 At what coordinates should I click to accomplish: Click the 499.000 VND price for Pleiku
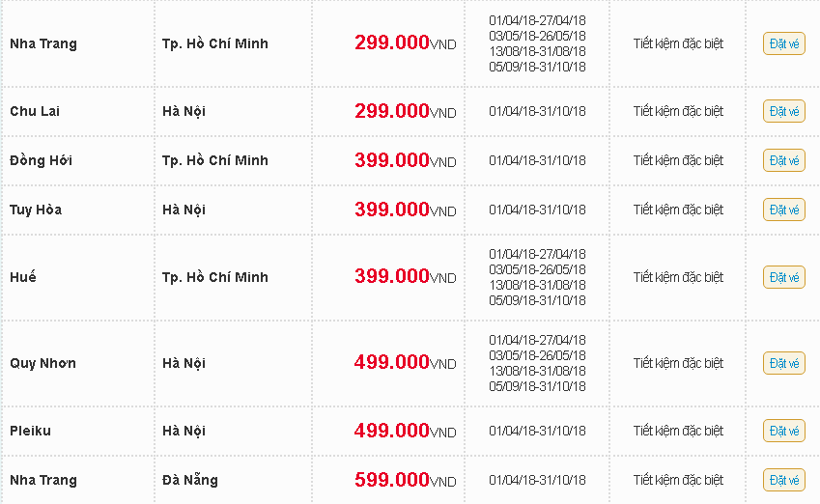pyautogui.click(x=406, y=431)
